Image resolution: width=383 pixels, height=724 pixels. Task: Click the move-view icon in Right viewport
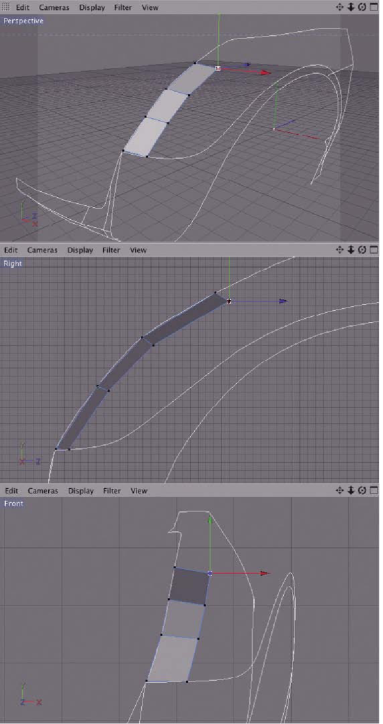coord(340,250)
